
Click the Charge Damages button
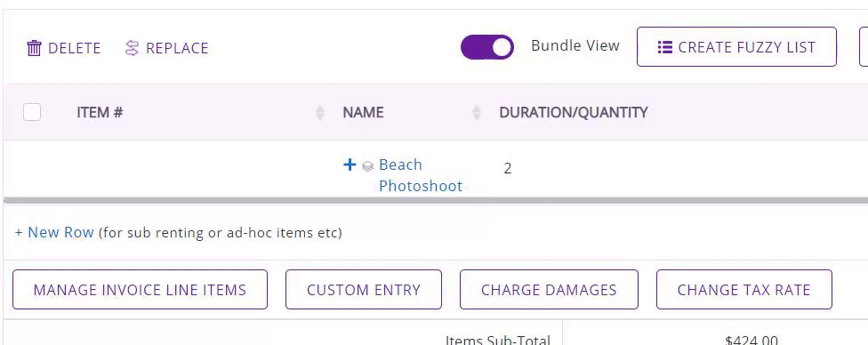coord(549,290)
